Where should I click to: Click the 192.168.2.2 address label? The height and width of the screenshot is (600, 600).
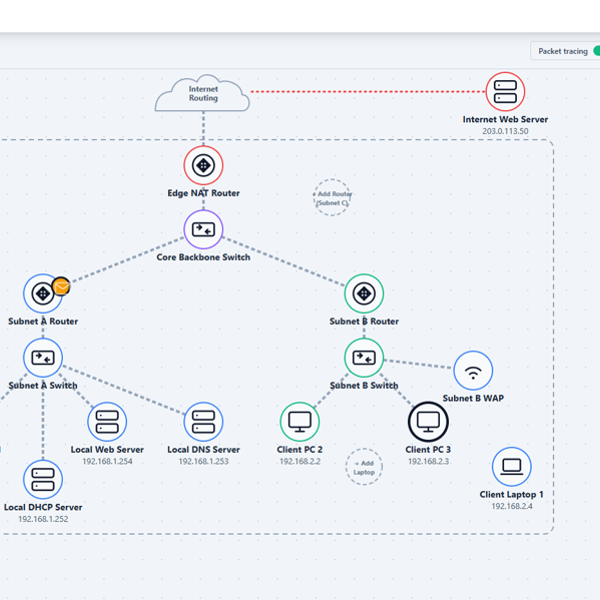(x=300, y=461)
